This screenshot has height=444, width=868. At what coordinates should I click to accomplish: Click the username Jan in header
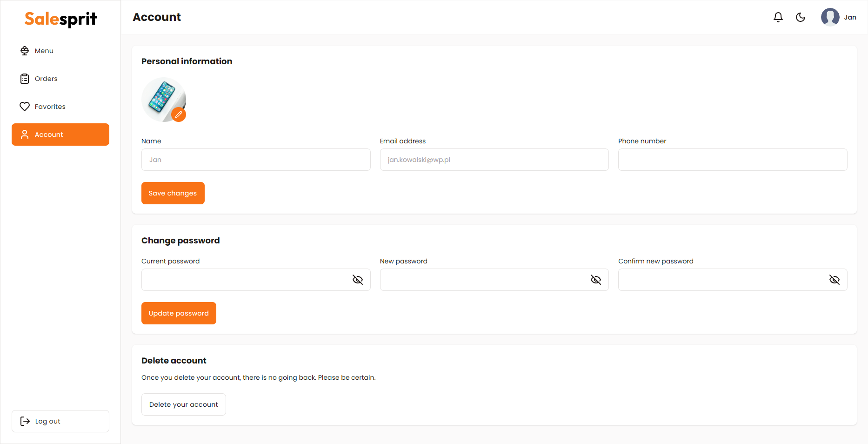coord(850,17)
